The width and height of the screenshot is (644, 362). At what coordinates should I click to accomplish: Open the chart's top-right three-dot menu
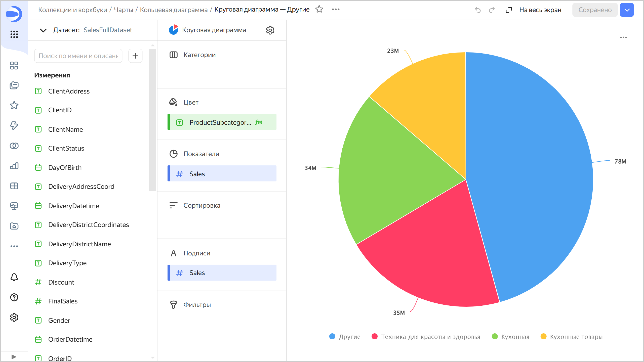coord(624,37)
